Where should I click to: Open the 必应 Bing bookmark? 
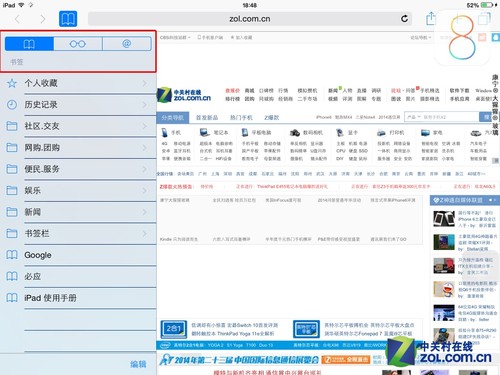point(78,276)
